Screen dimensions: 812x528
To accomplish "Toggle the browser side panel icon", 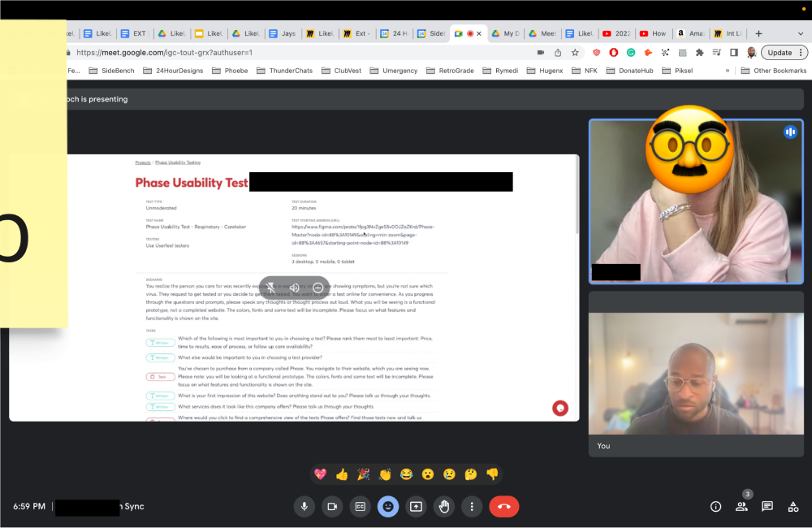I will click(734, 52).
